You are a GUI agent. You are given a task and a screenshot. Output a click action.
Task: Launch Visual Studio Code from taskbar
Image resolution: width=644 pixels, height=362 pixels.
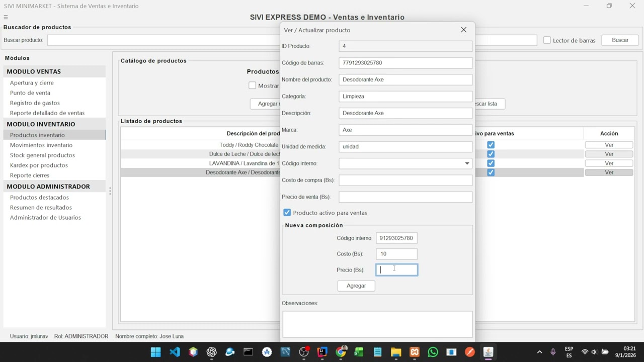tap(175, 352)
